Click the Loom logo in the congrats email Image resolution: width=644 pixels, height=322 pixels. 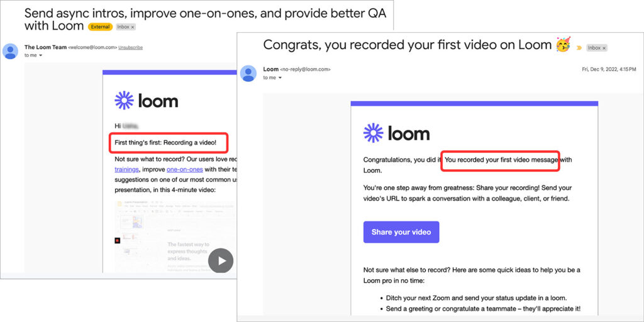pyautogui.click(x=396, y=133)
